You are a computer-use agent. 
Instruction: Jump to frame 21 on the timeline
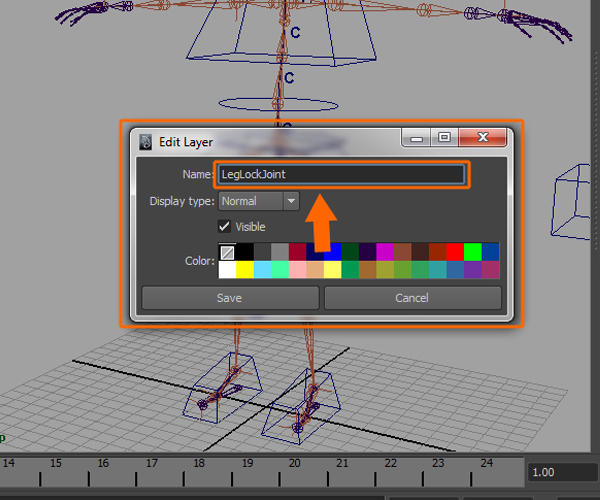coord(342,463)
